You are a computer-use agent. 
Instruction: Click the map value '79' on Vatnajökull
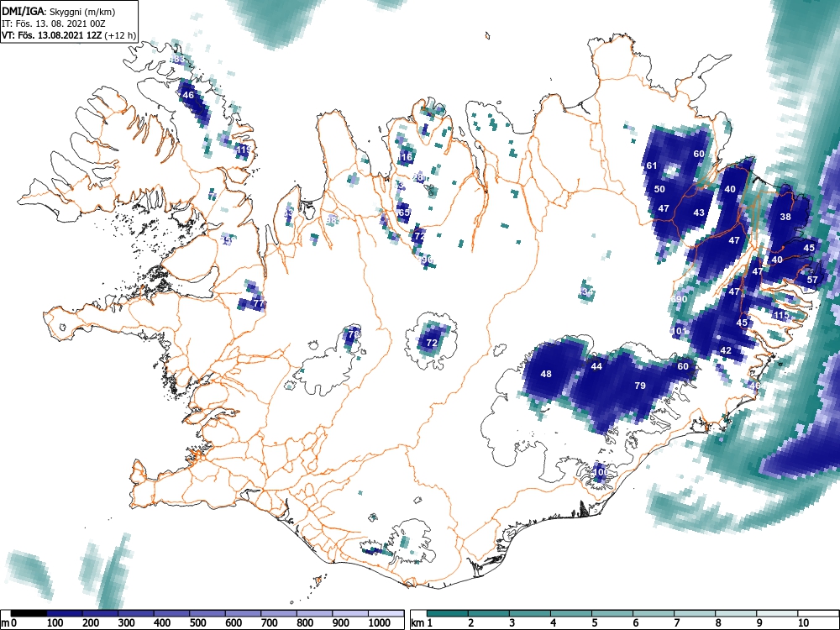click(x=639, y=386)
